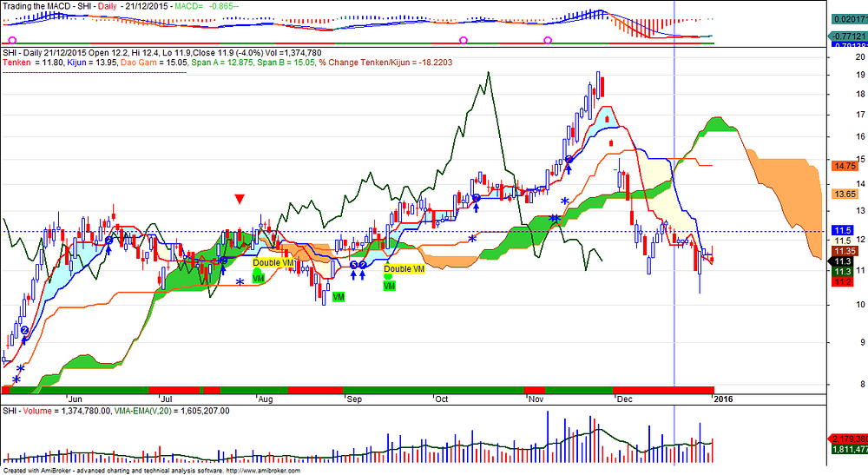Click the Nov label on the time axis

point(536,399)
